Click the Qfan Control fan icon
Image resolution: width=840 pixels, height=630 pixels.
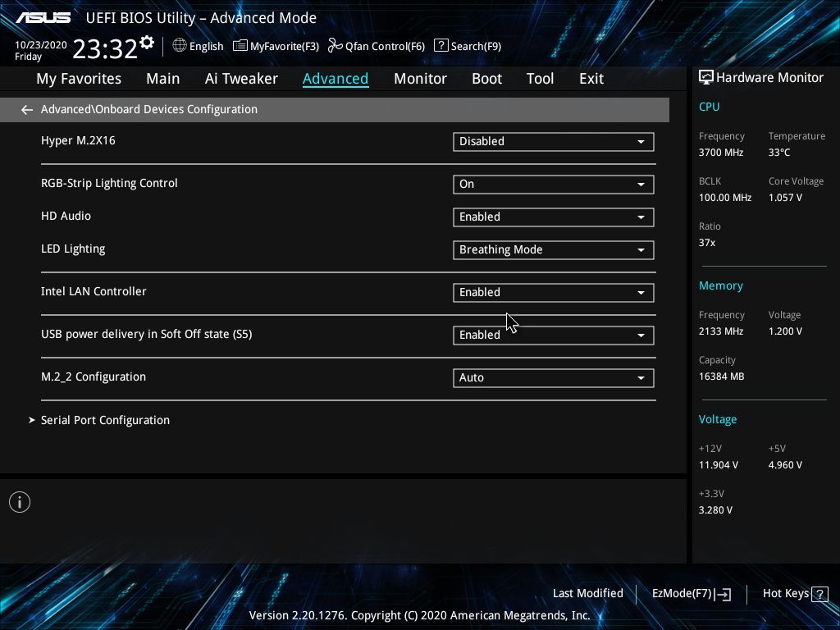click(336, 46)
